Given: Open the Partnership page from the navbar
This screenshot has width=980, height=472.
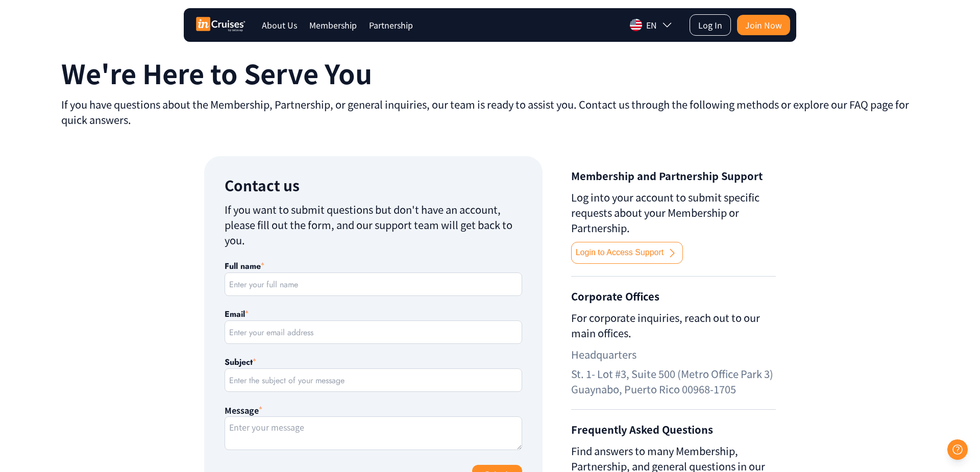Looking at the screenshot, I should point(390,25).
